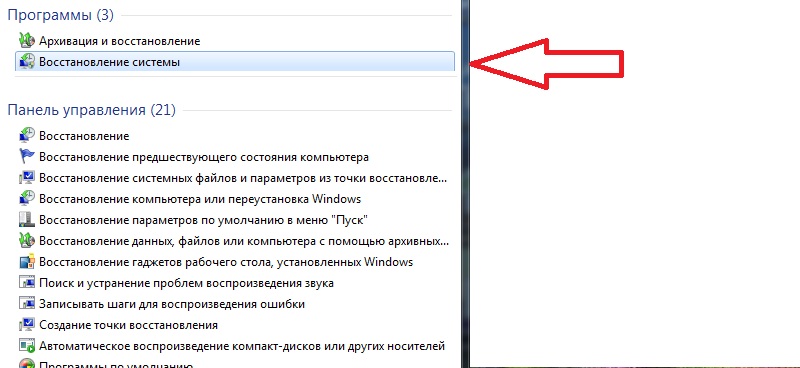Click the icon beside Записывать шаги
The height and width of the screenshot is (368, 800).
(27, 304)
